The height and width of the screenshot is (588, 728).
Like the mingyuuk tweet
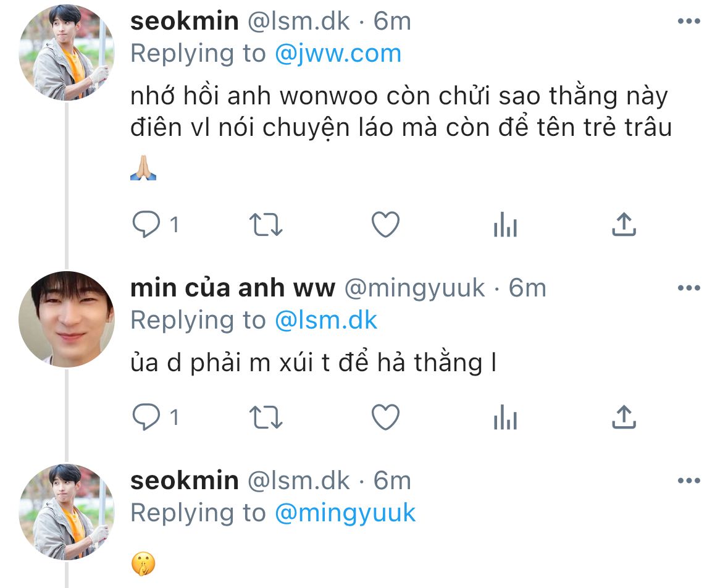(x=385, y=417)
